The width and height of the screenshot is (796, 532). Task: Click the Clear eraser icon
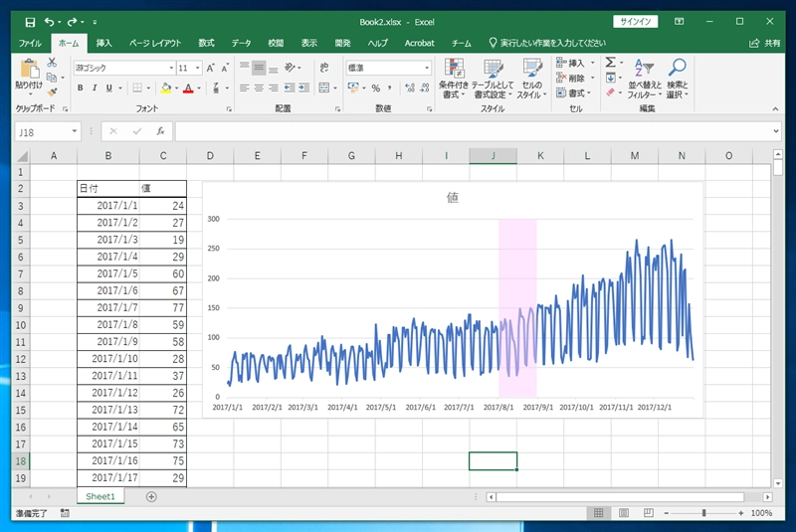point(611,92)
